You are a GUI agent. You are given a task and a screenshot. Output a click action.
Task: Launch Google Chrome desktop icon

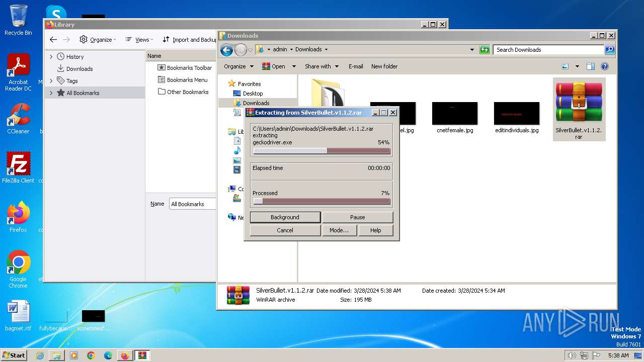(18, 269)
